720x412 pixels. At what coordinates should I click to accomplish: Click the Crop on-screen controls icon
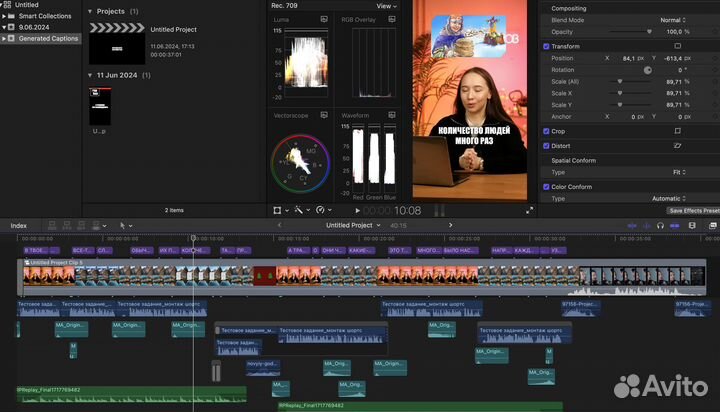[x=677, y=131]
